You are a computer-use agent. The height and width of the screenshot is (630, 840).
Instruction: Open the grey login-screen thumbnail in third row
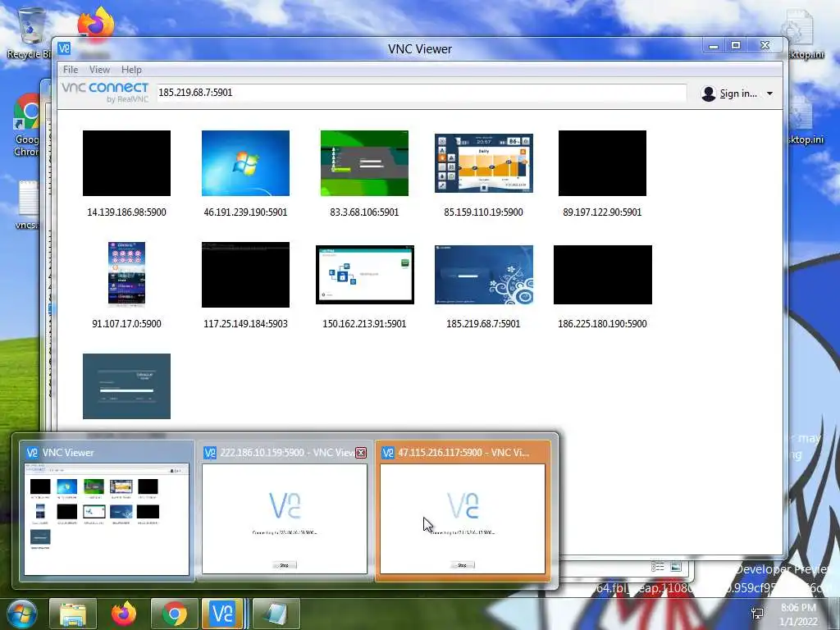126,386
